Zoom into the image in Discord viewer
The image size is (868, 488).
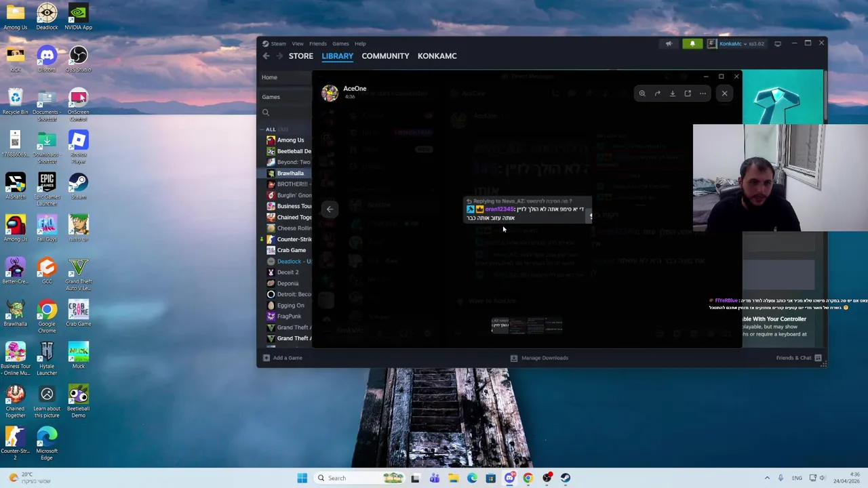pyautogui.click(x=642, y=94)
